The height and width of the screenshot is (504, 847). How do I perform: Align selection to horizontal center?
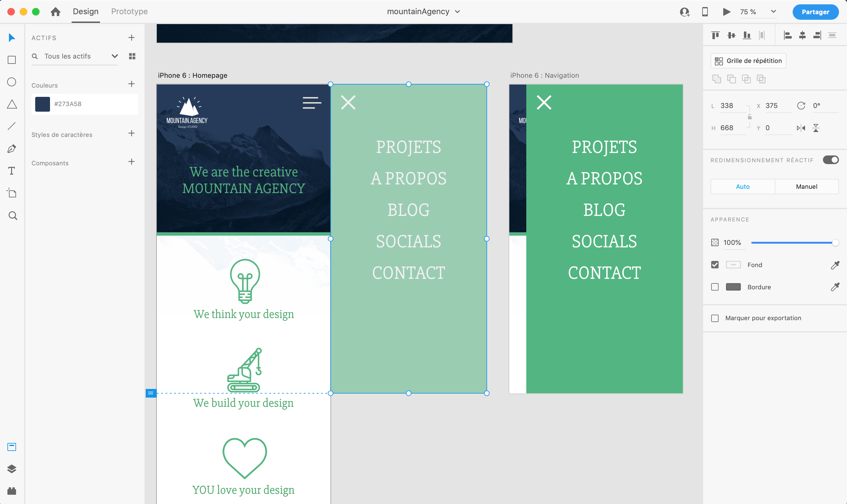[803, 35]
